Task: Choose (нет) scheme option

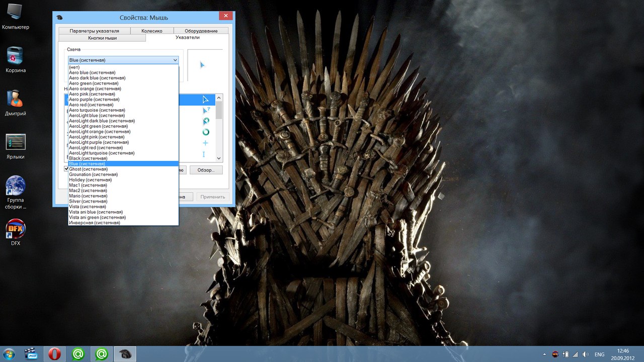Action: coord(123,67)
